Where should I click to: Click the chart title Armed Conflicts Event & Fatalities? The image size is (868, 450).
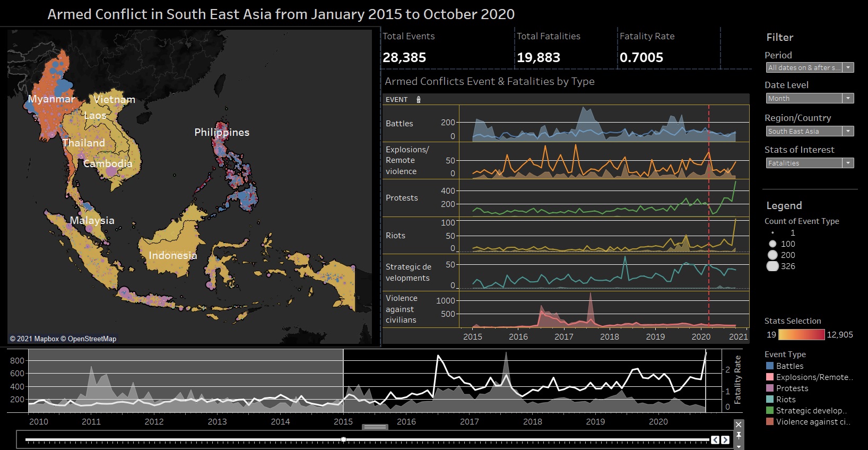[490, 81]
